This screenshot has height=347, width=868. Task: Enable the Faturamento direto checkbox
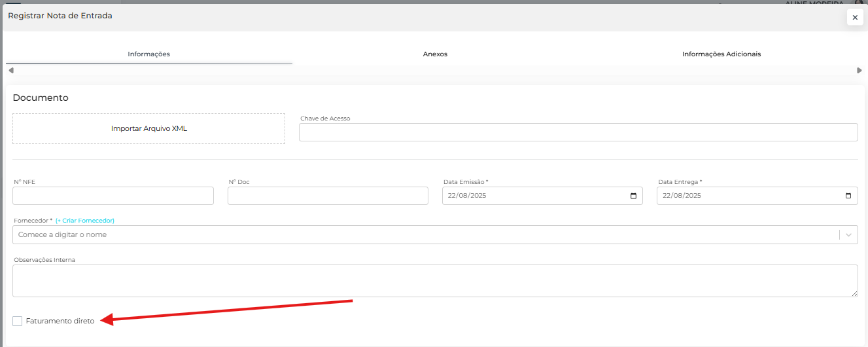point(18,321)
